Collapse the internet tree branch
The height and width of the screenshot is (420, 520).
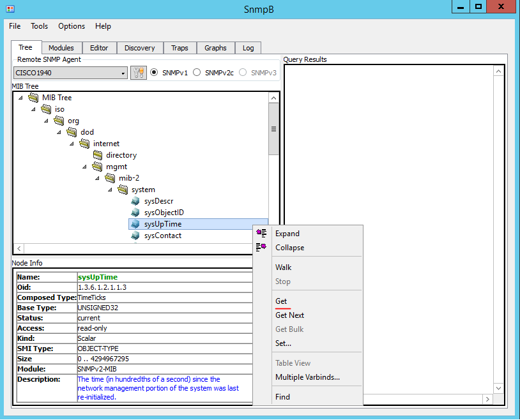click(72, 143)
